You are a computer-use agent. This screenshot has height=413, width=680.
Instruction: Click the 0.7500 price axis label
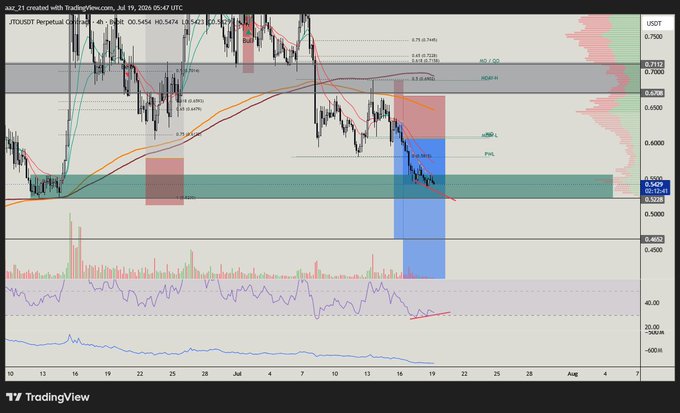(653, 37)
